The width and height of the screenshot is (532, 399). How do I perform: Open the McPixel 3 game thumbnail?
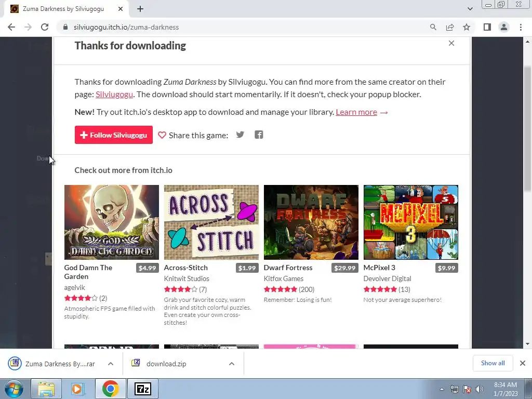411,222
